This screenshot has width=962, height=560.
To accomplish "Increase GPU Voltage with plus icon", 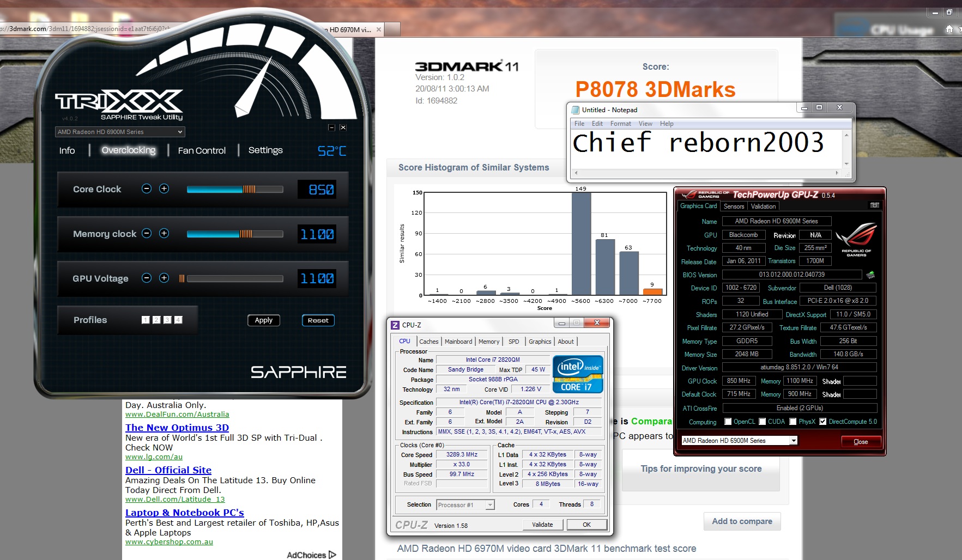I will point(164,278).
